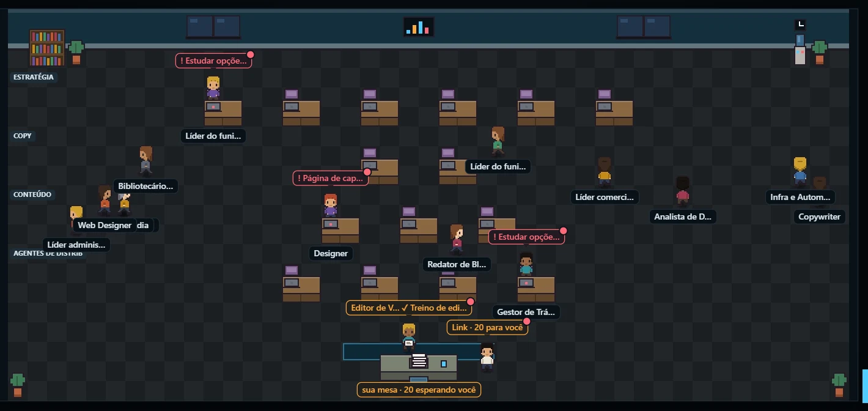Click 'sua mesa · 20 esperando você' label
This screenshot has height=411, width=868.
(x=419, y=390)
